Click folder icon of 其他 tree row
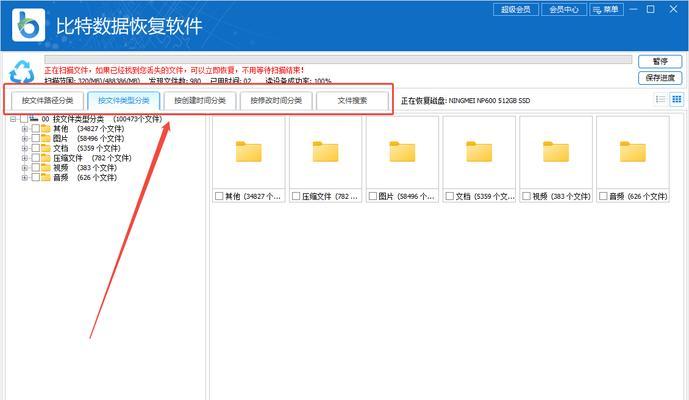 [46, 129]
